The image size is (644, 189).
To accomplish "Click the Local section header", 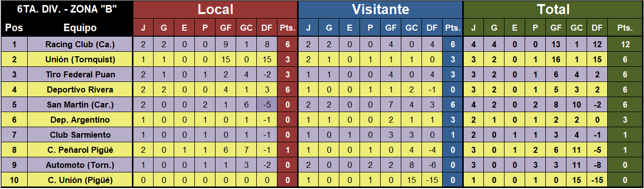I will click(216, 9).
